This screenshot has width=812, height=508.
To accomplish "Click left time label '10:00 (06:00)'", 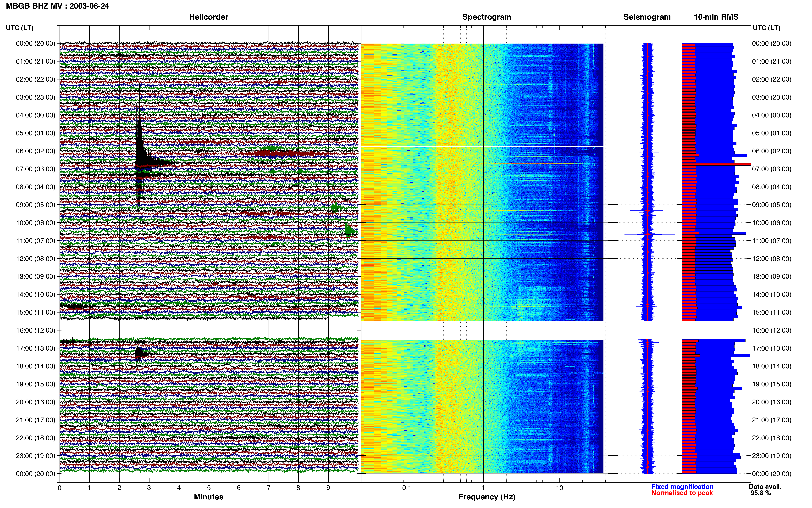I will 36,223.
